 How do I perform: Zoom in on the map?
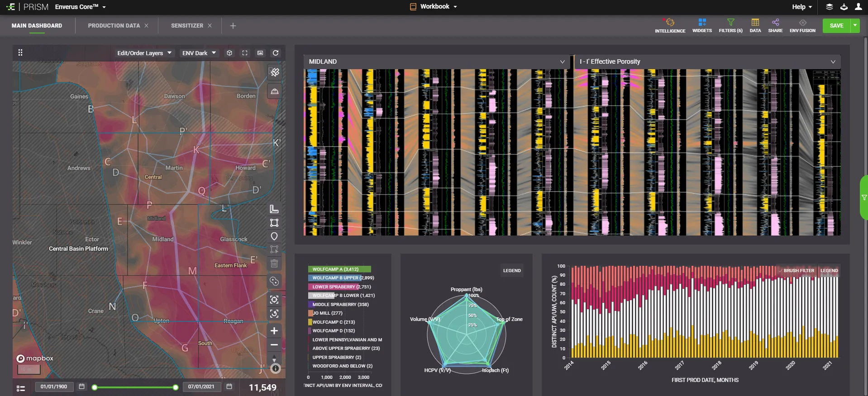coord(274,331)
